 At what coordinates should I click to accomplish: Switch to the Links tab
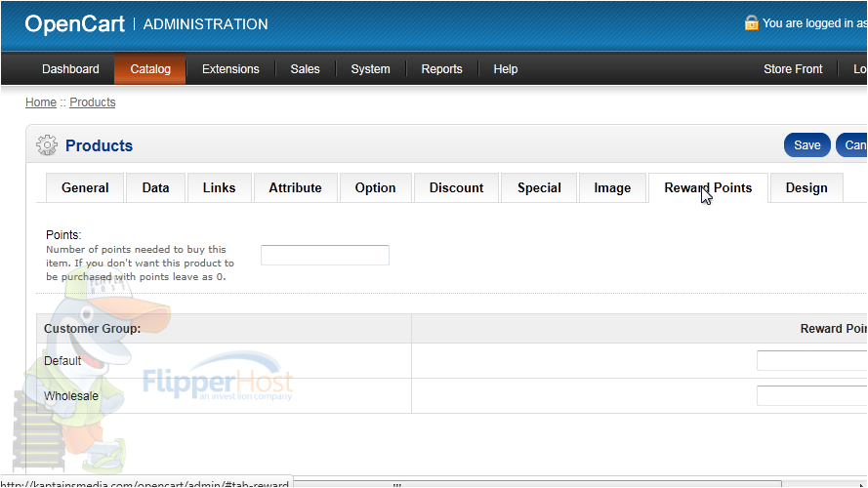pyautogui.click(x=220, y=187)
